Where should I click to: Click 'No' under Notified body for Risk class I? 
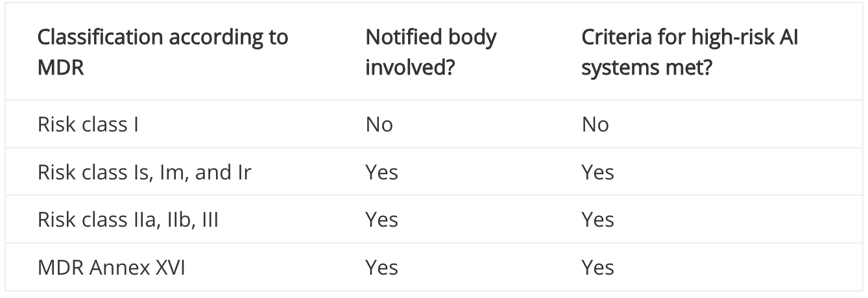coord(380,124)
